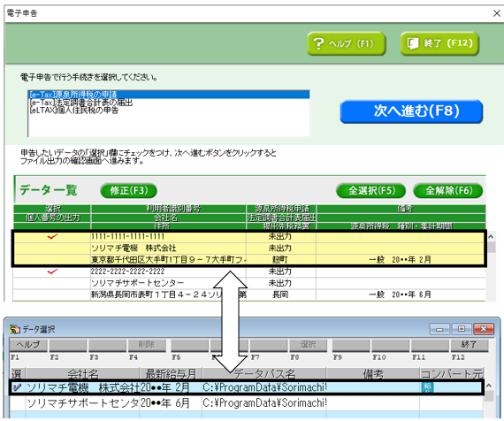Click user ID 1111-1111-1111-1111 cell
The width and height of the screenshot is (504, 421).
168,237
